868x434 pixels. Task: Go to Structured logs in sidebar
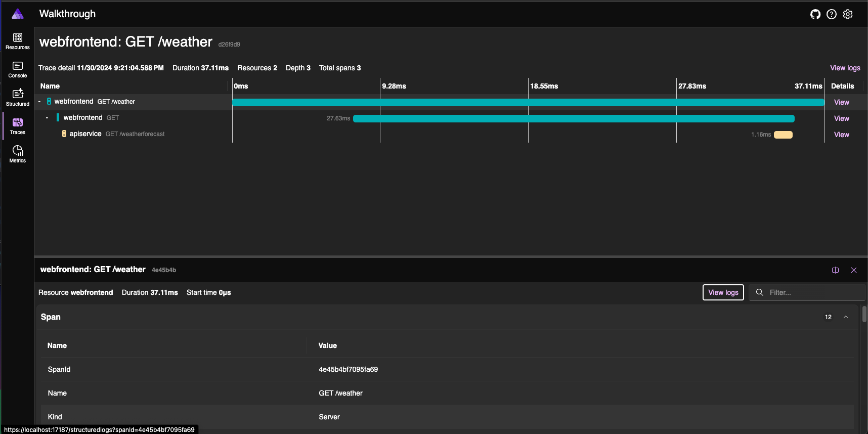click(18, 98)
